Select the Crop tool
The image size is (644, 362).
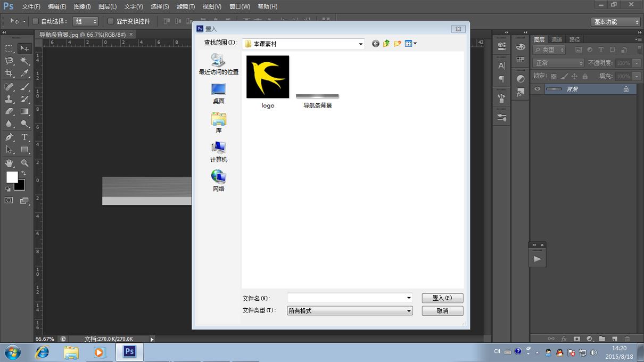[9, 74]
